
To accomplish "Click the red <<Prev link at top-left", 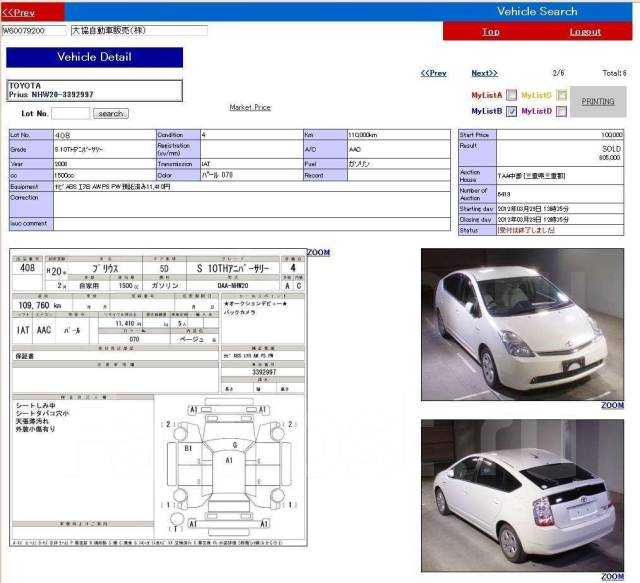I will pyautogui.click(x=19, y=13).
